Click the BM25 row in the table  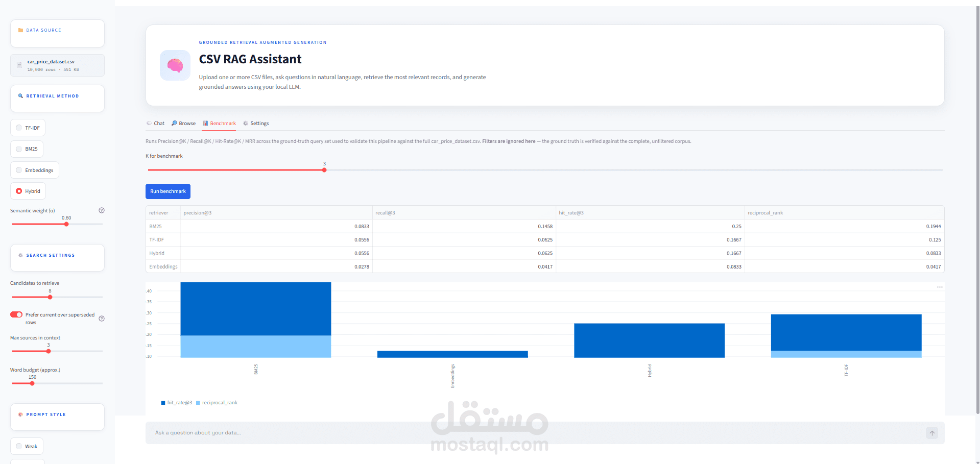[545, 226]
